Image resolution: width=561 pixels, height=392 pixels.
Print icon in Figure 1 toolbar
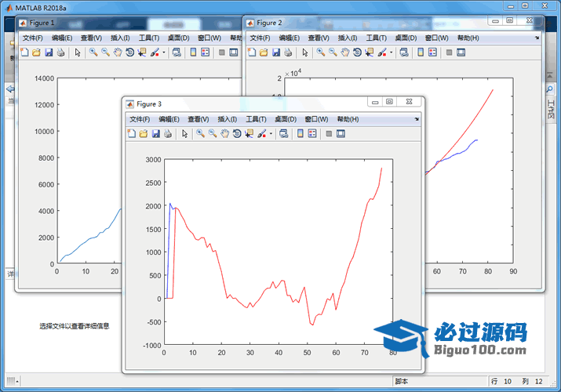(61, 53)
